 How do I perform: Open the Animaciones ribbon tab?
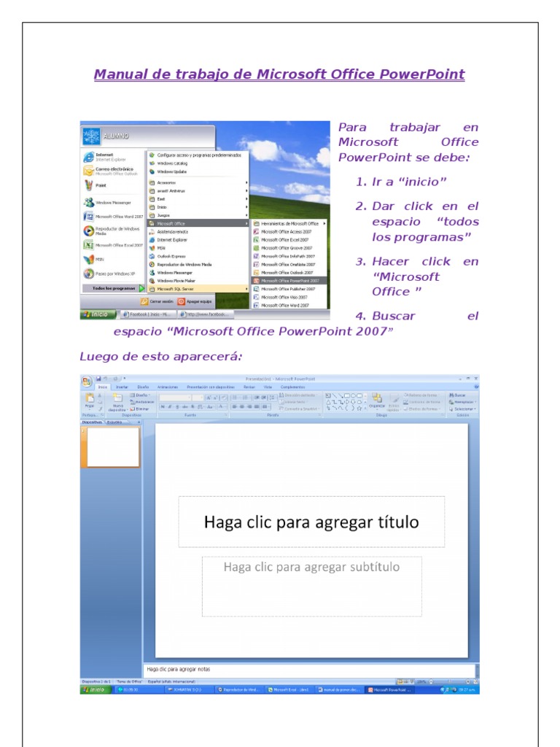168,387
